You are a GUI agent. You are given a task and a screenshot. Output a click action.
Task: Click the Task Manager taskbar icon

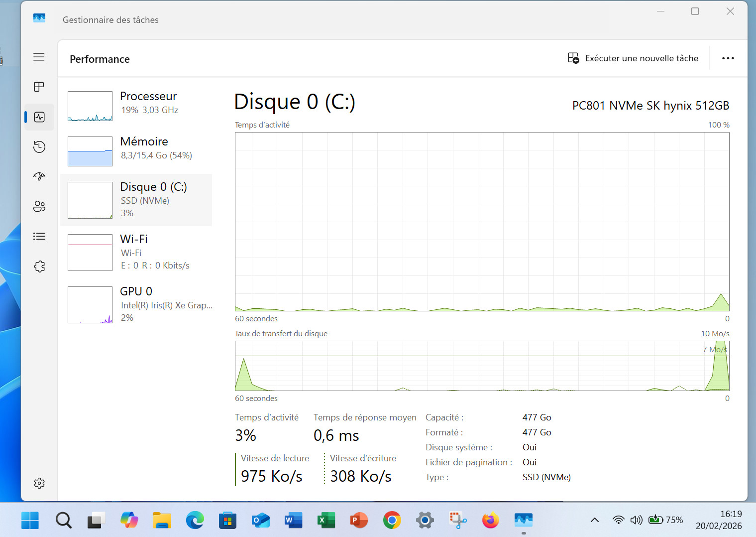[524, 521]
